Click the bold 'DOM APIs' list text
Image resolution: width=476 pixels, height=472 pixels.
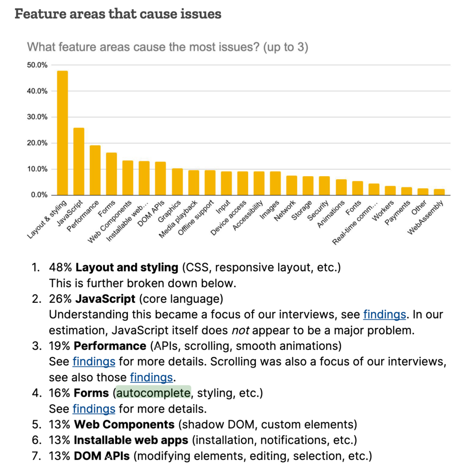pyautogui.click(x=102, y=456)
